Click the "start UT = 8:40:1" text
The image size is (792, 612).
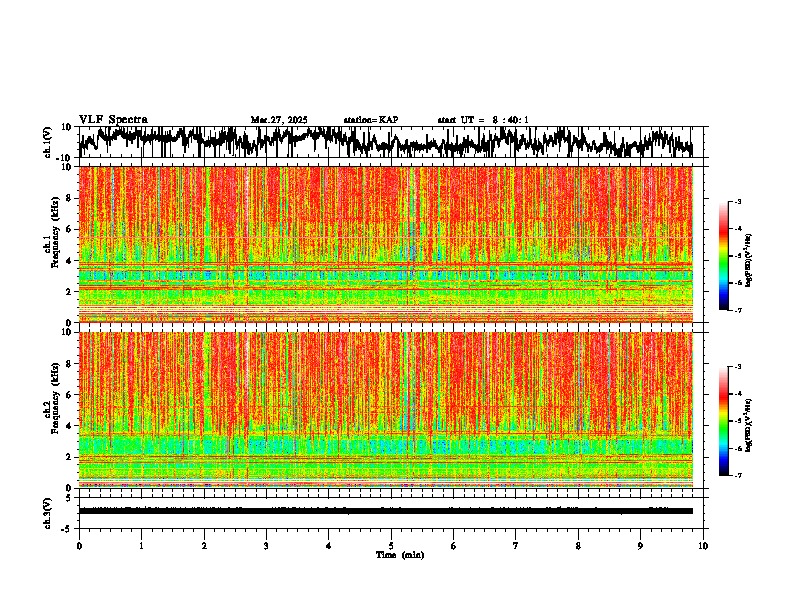[483, 120]
